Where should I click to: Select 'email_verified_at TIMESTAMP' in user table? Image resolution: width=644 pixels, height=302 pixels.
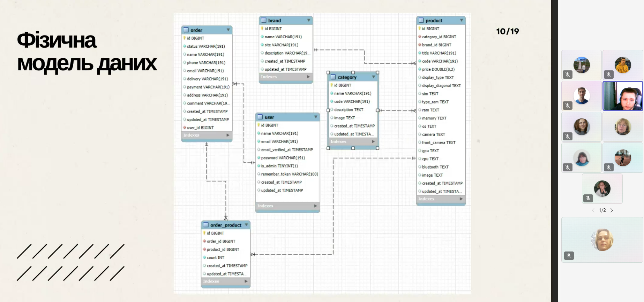(x=287, y=149)
